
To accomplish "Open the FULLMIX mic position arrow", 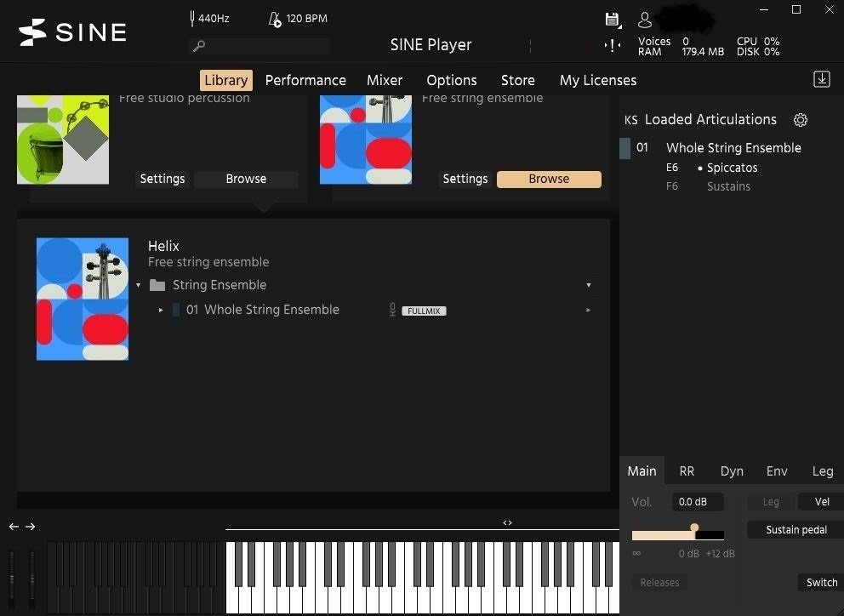I will click(x=588, y=310).
